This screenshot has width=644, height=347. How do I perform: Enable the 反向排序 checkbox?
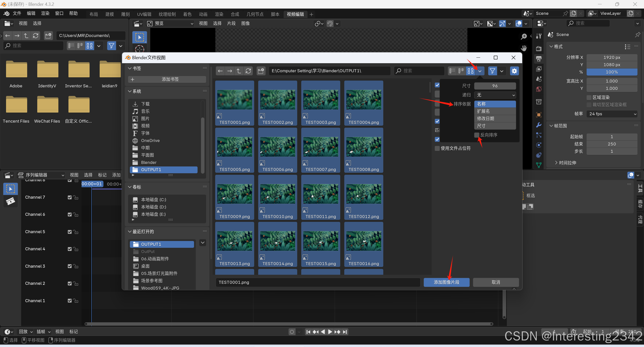[x=476, y=135]
